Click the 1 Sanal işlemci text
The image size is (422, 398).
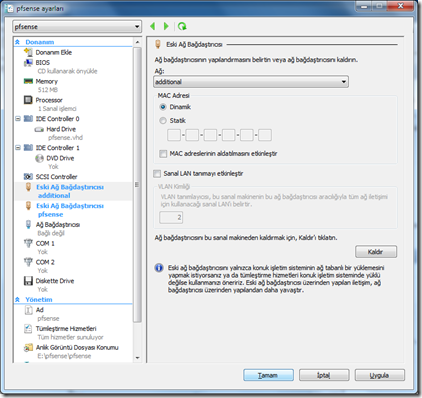(57, 109)
